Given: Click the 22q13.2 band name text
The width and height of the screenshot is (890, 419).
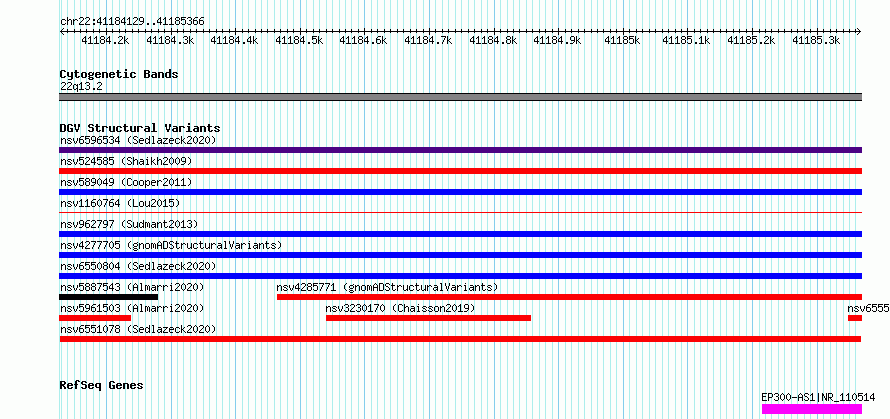Looking at the screenshot, I should pyautogui.click(x=81, y=87).
